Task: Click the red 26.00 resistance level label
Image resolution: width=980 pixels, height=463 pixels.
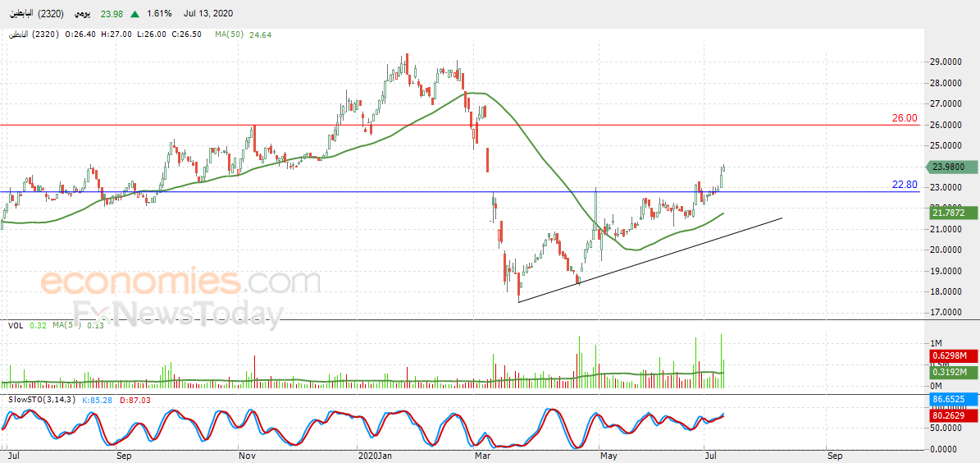Action: pyautogui.click(x=904, y=117)
